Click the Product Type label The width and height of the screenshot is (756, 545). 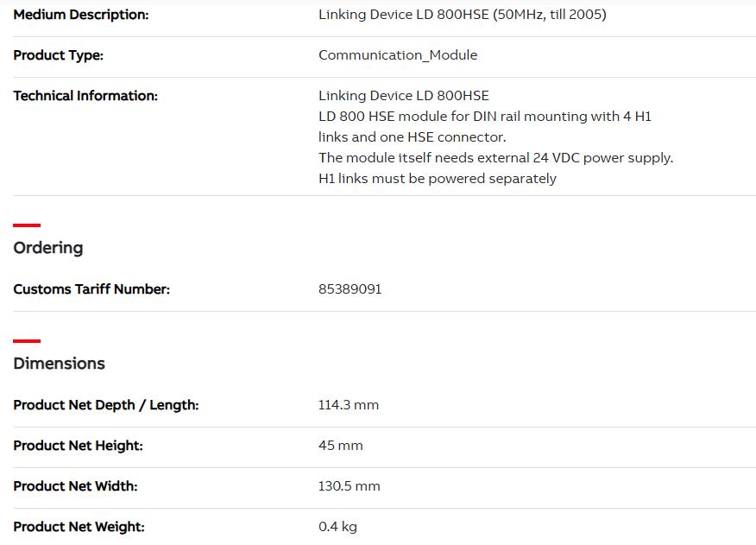click(59, 55)
